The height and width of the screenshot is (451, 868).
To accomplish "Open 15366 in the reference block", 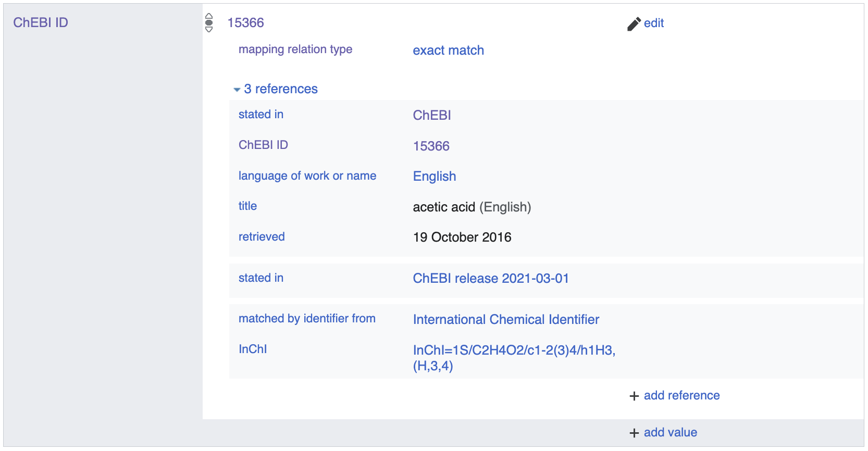I will pos(431,146).
